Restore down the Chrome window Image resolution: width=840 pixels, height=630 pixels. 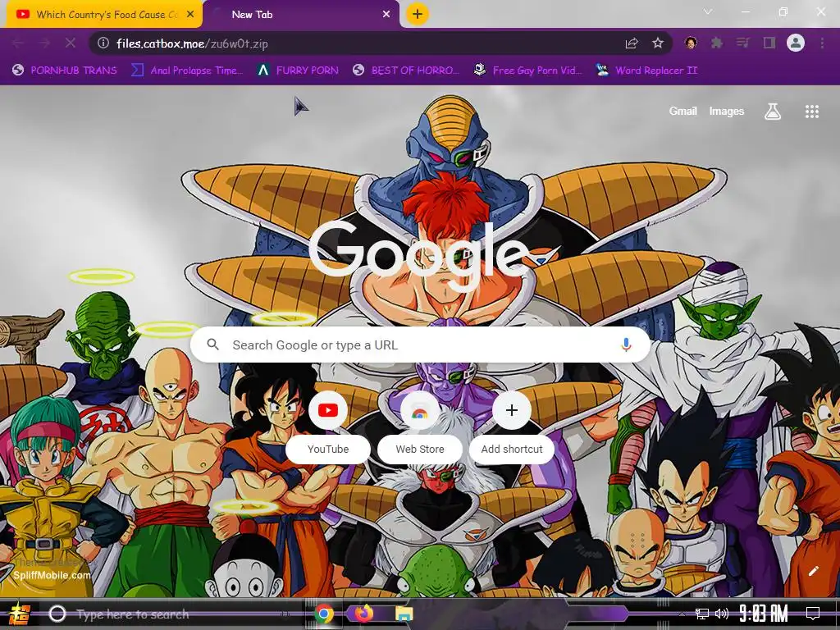(783, 11)
